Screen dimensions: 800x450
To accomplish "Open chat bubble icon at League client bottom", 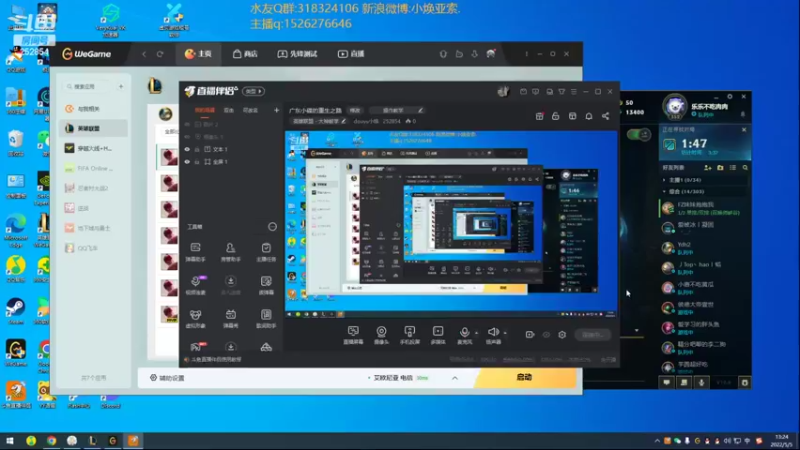I will (x=667, y=382).
